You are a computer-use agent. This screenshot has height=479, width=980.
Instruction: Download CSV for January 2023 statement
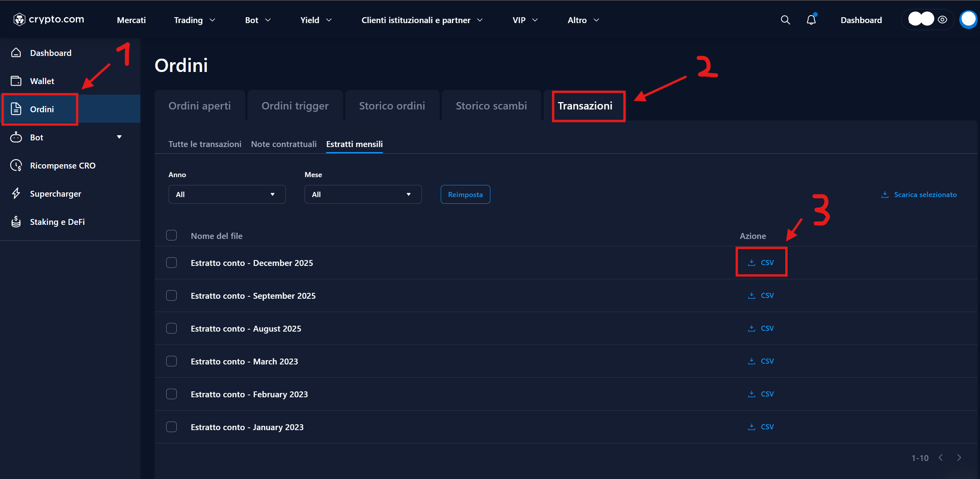(761, 427)
